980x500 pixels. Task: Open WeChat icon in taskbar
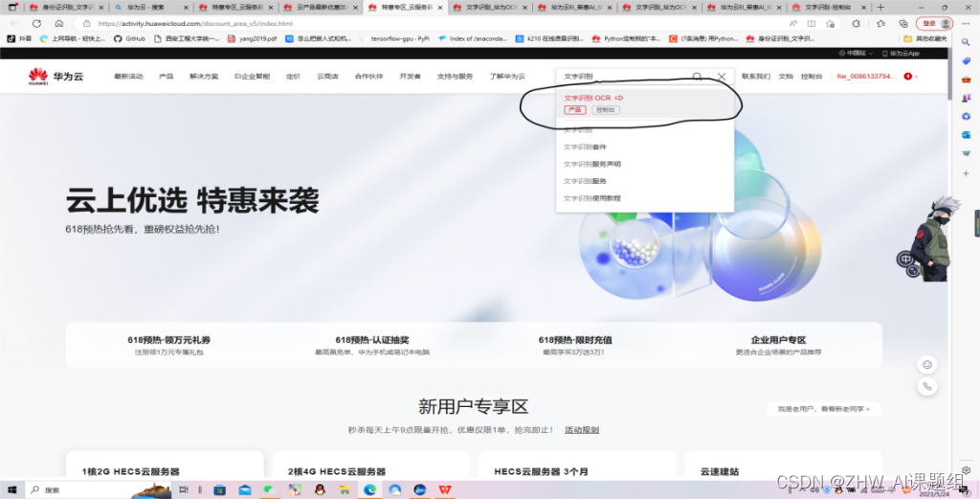click(269, 490)
